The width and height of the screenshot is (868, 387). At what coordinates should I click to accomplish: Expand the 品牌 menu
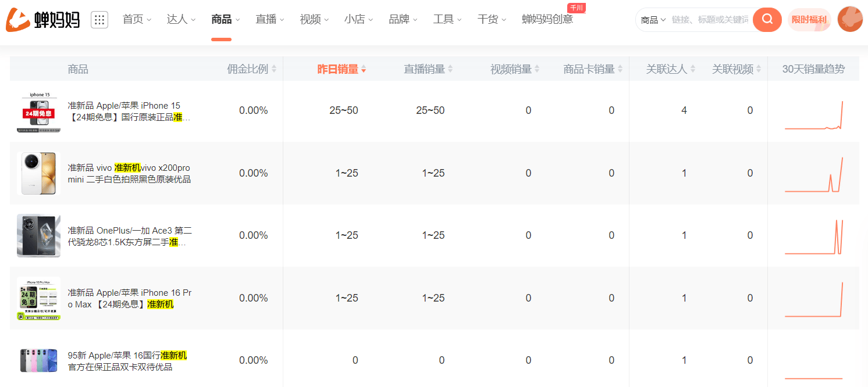403,19
